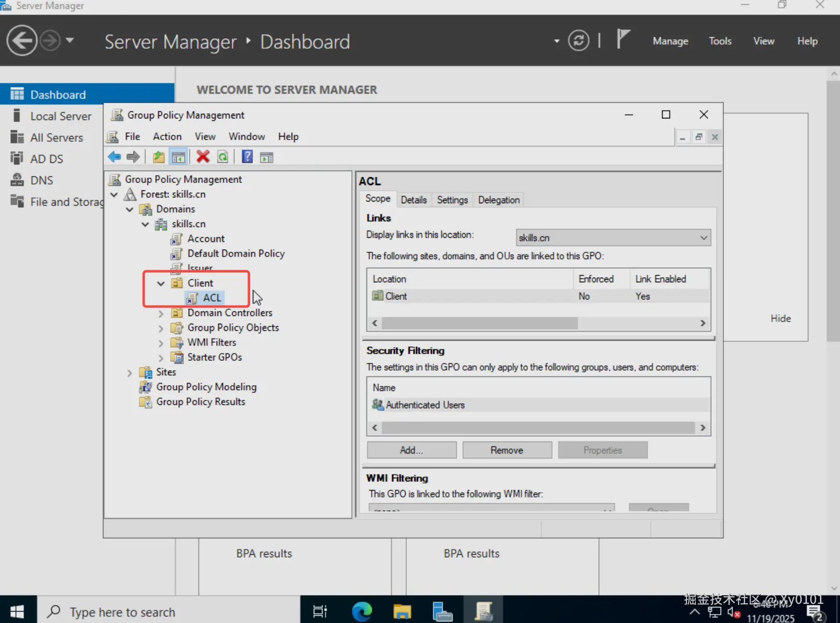Launch Microsoft Edge from taskbar

(x=362, y=611)
